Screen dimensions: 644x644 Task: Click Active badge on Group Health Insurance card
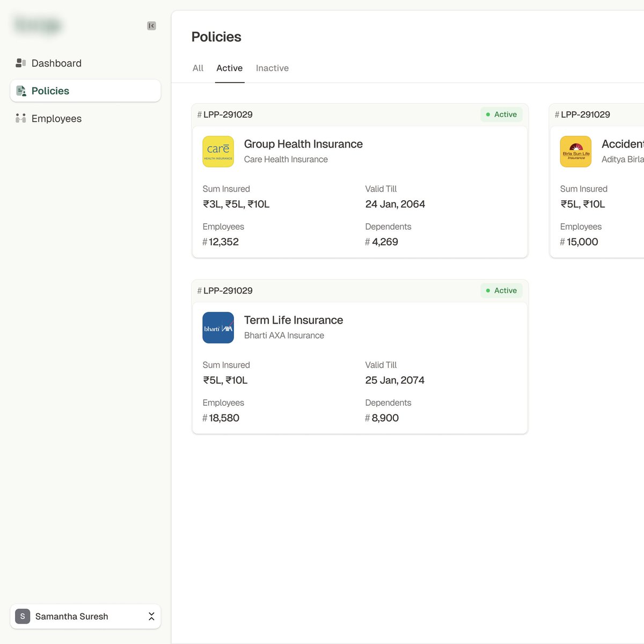pyautogui.click(x=501, y=114)
